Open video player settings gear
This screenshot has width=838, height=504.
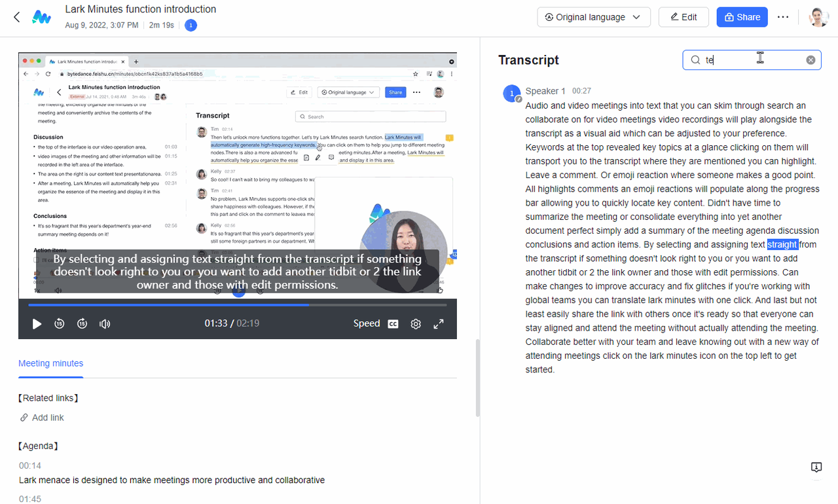[416, 323]
